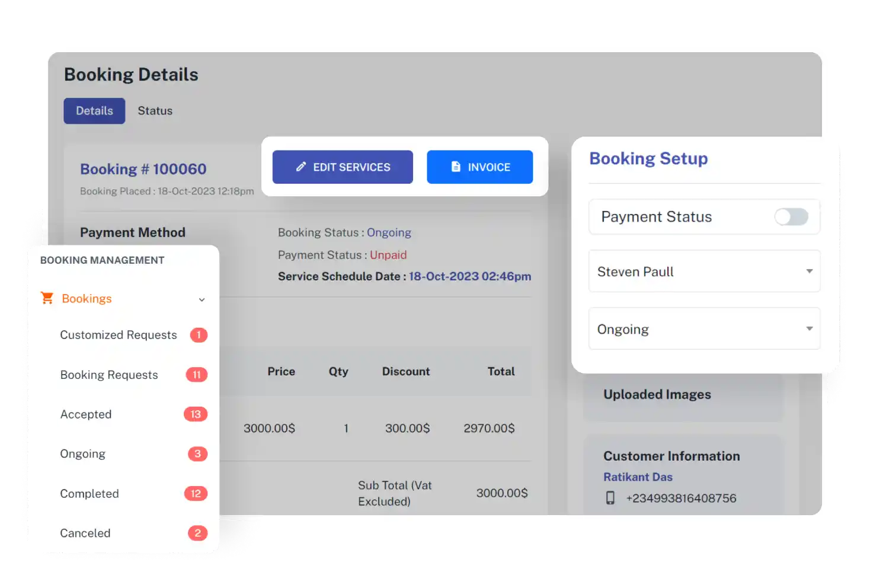Switch to the Details tab
Viewport: 870px width, 588px height.
(x=94, y=111)
